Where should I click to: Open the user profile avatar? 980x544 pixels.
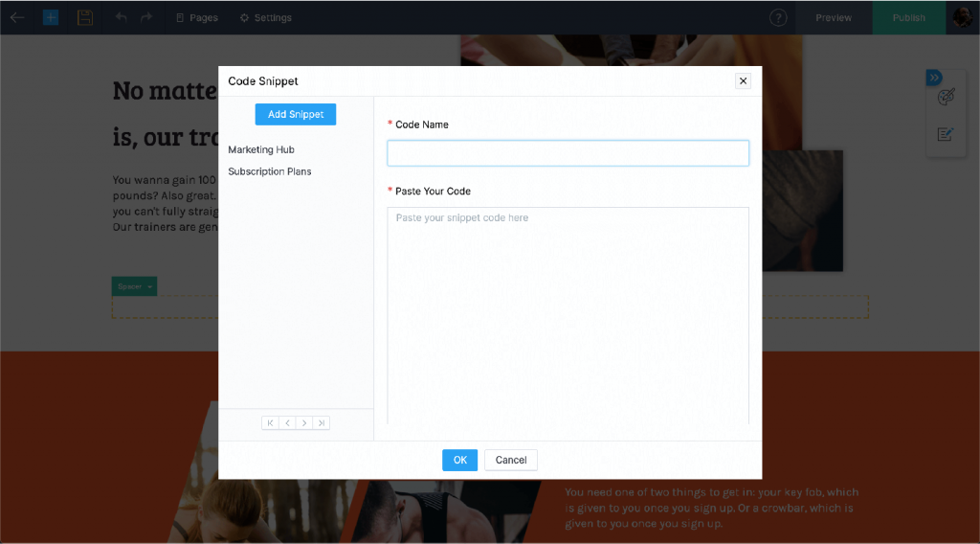(x=961, y=17)
